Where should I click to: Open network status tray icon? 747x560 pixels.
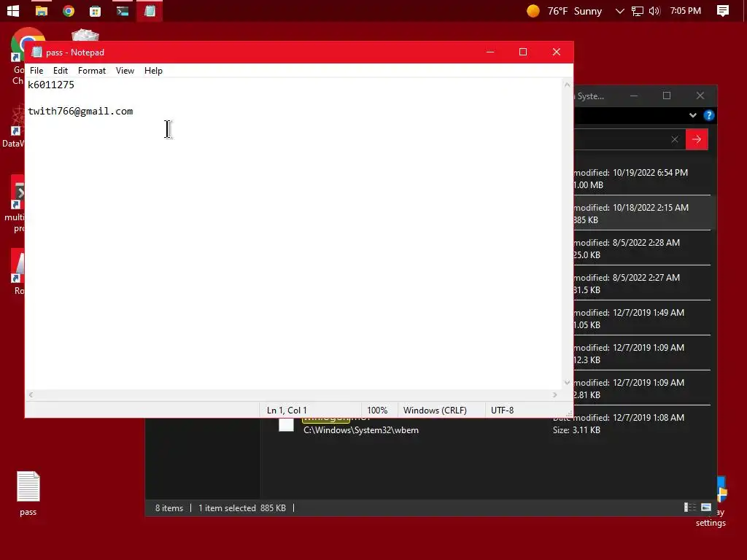pyautogui.click(x=637, y=10)
